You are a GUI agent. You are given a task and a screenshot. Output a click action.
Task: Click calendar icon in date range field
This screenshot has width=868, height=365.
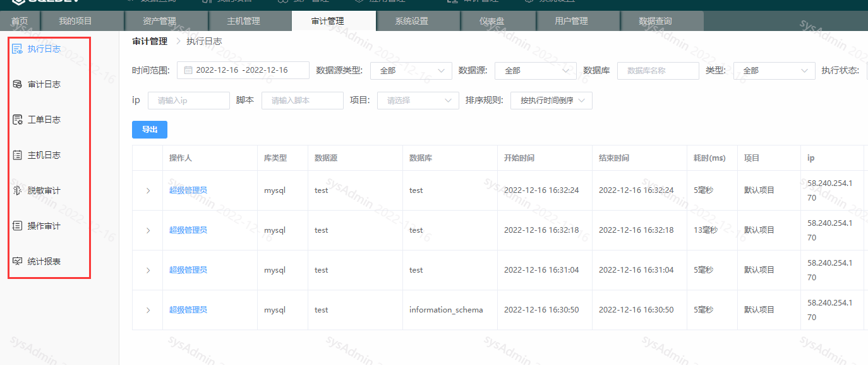pyautogui.click(x=188, y=70)
